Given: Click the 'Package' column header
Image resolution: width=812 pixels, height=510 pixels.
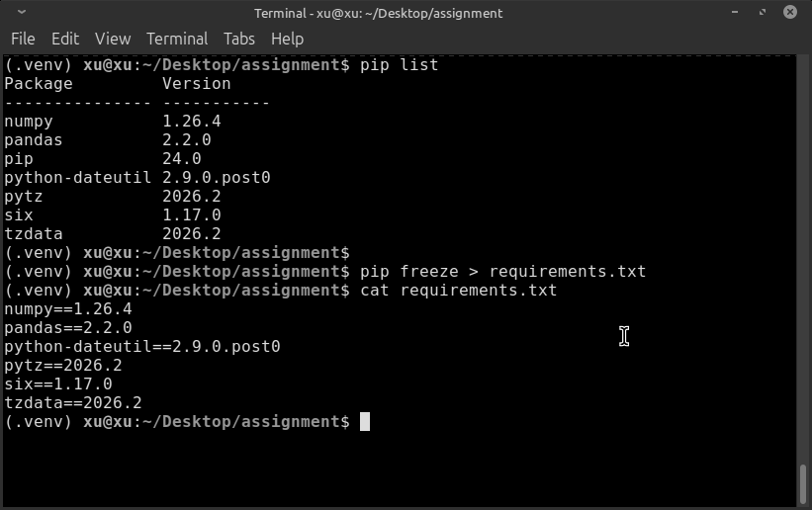Looking at the screenshot, I should (39, 84).
